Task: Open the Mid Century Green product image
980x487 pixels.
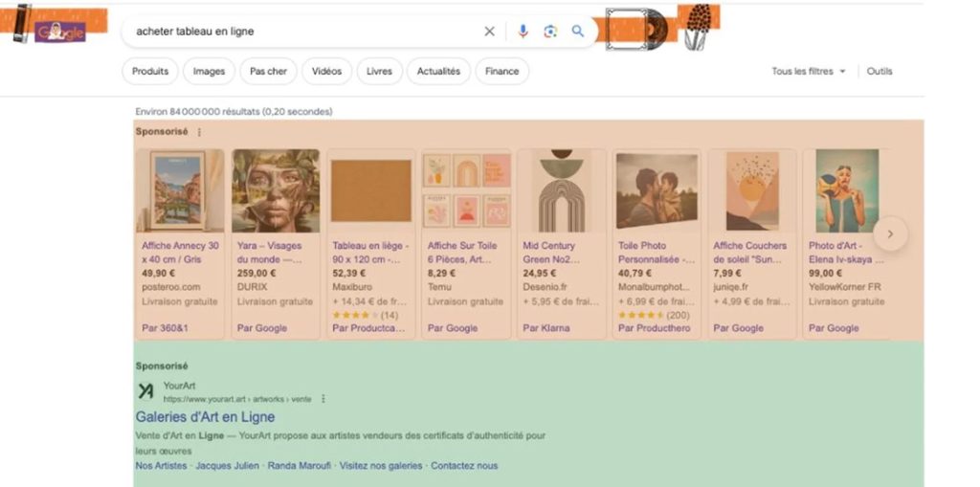Action: [x=562, y=190]
